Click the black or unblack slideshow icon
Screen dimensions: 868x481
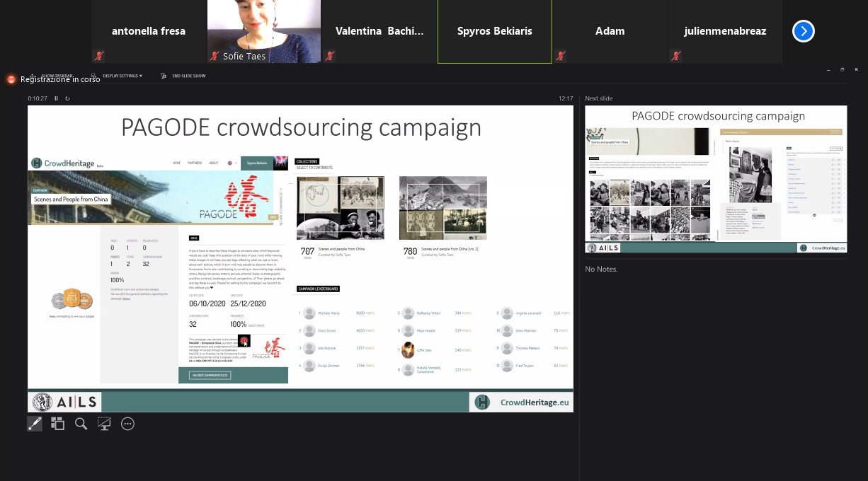104,424
